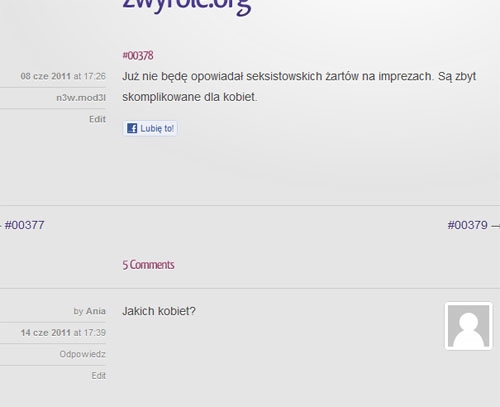
Task: Open the zwyrole.org site title
Action: 187,6
